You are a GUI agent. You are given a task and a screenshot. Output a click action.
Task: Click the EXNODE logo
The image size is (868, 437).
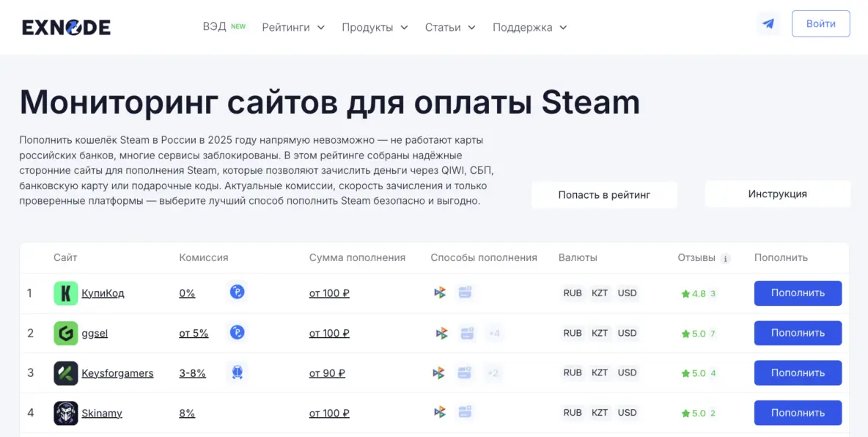point(67,27)
